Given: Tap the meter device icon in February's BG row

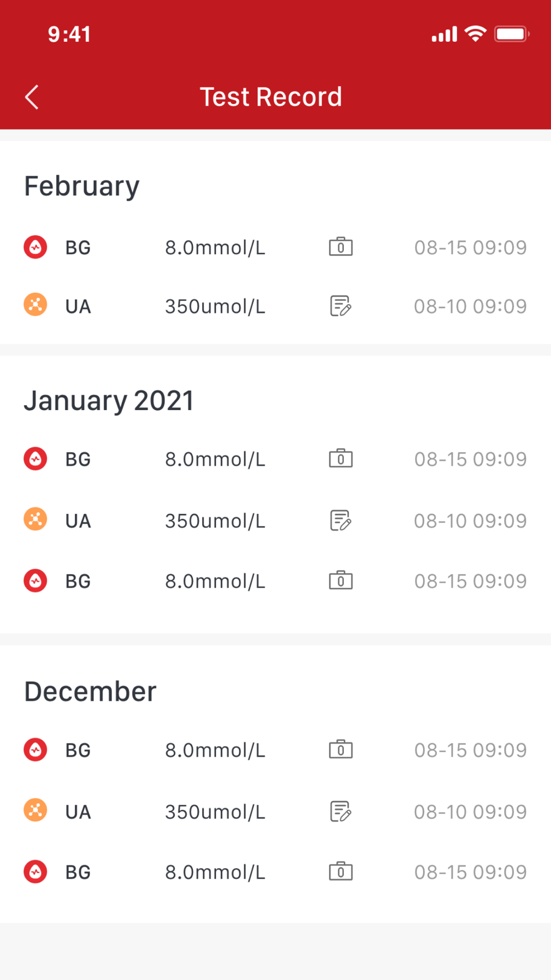Looking at the screenshot, I should point(341,246).
